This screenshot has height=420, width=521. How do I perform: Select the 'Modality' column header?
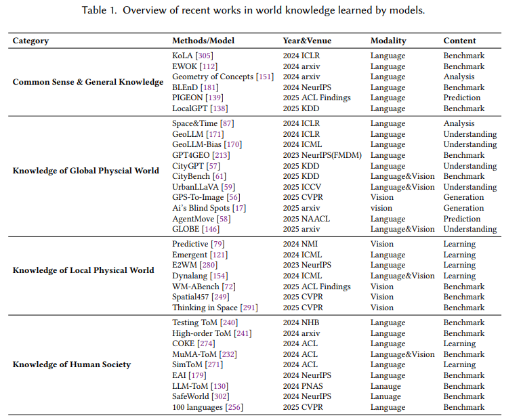click(388, 41)
